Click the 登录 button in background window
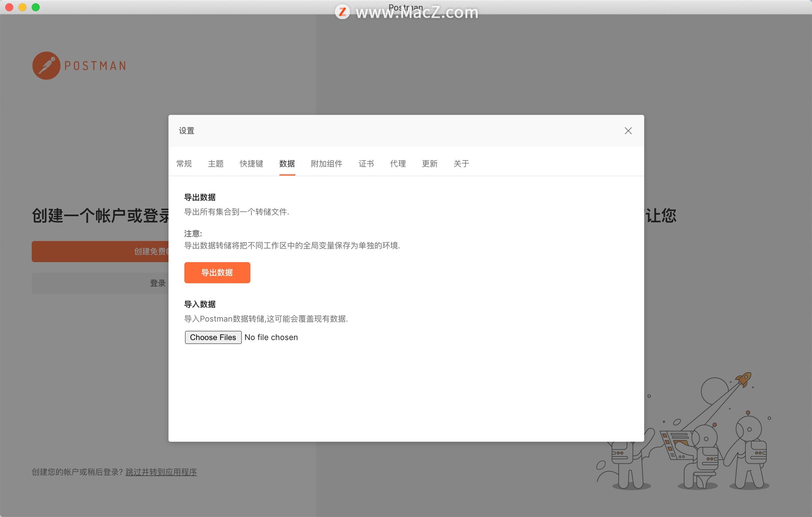This screenshot has width=812, height=517. click(100, 283)
